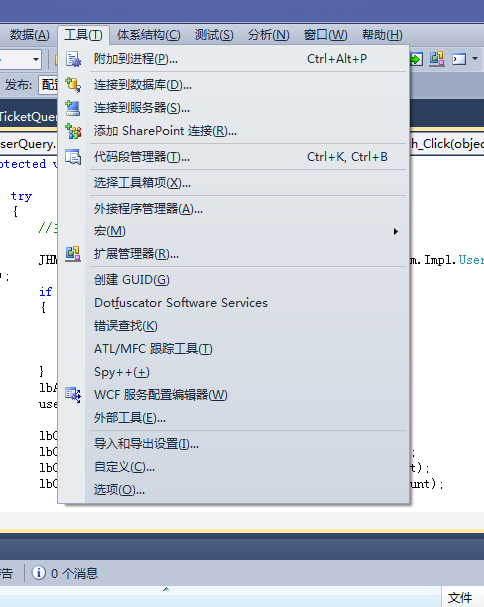The image size is (484, 607).
Task: Select 错误查找(K) entry
Action: click(x=233, y=326)
